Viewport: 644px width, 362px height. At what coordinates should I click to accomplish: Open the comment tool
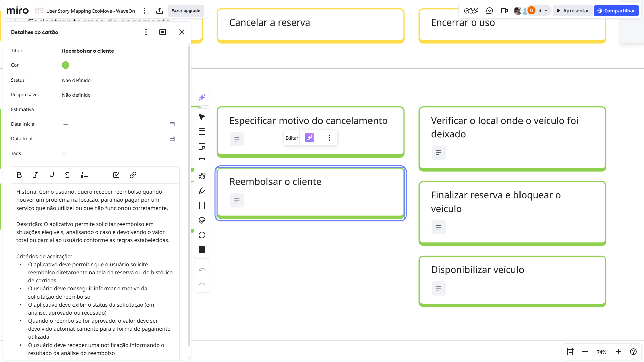point(202,235)
